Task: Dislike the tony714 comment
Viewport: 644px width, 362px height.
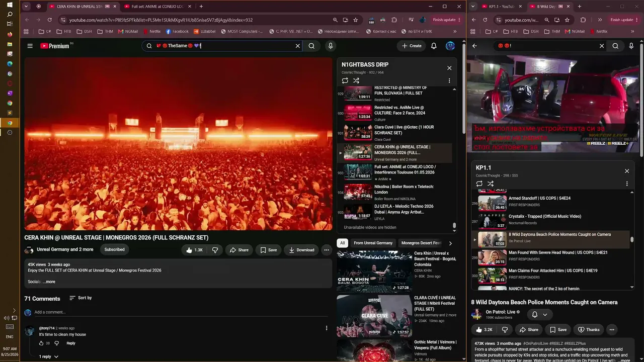Action: (x=56, y=343)
